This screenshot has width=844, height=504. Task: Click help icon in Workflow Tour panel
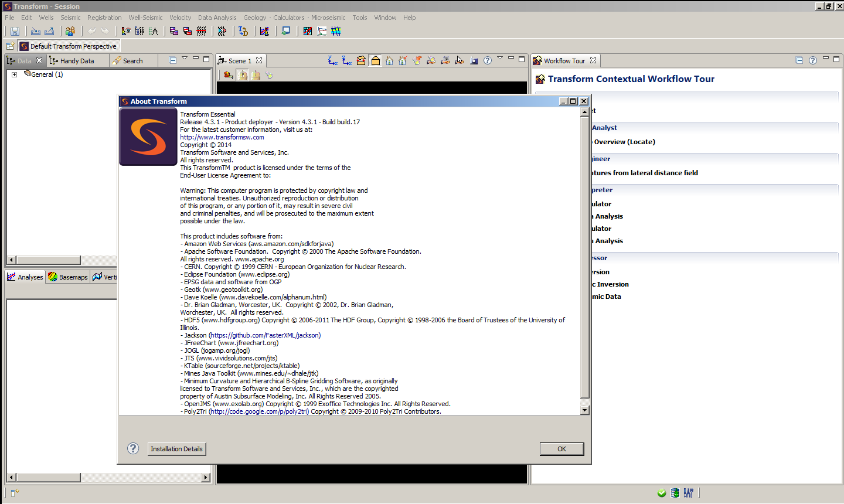[813, 60]
